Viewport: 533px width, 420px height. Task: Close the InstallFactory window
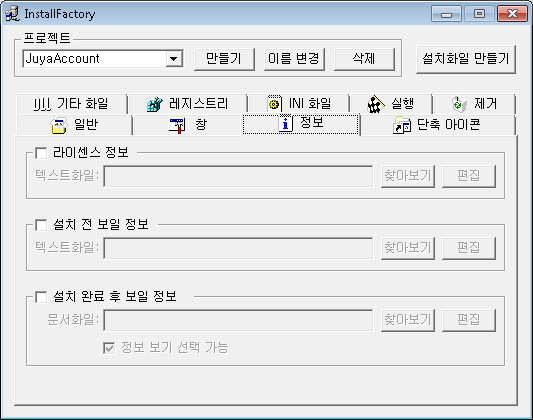[512, 14]
